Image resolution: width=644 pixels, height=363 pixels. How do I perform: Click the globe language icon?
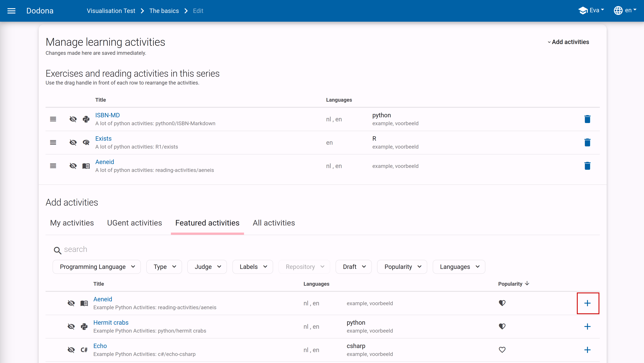pyautogui.click(x=618, y=10)
